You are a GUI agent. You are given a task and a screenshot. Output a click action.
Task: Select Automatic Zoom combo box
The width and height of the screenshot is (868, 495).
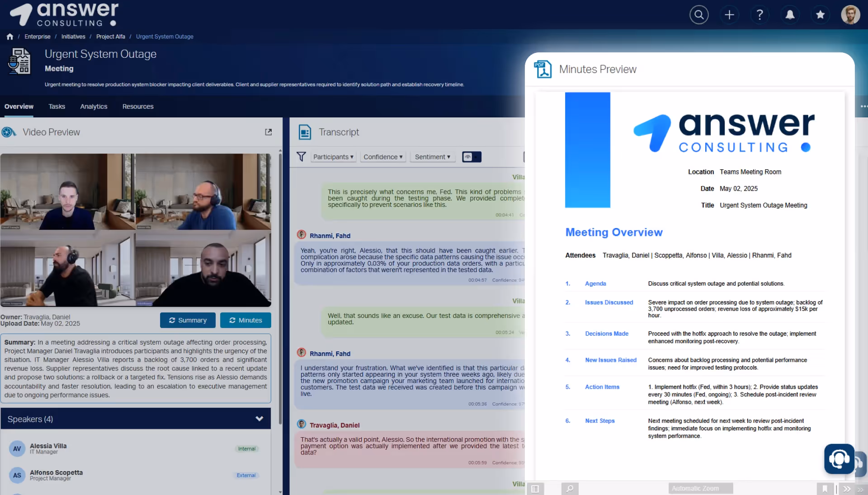coord(700,488)
